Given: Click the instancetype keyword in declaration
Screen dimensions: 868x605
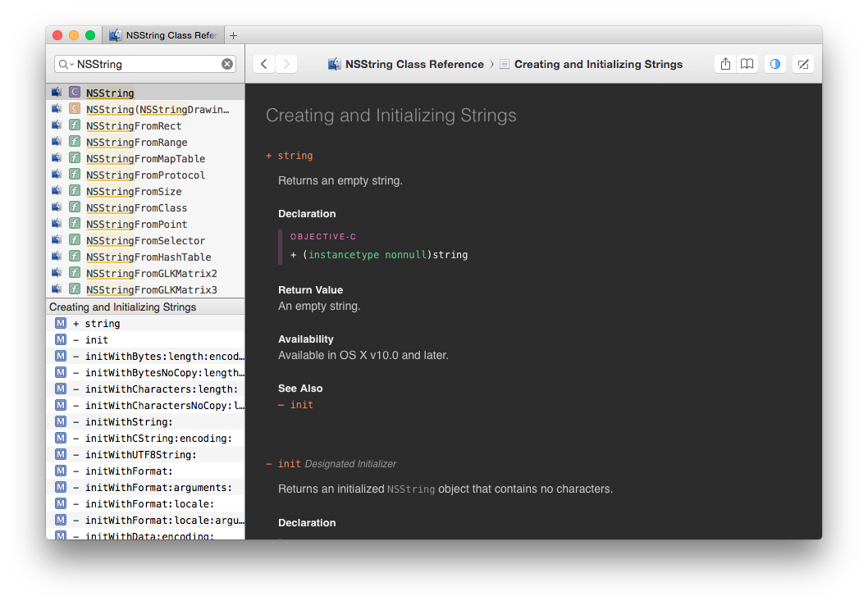Looking at the screenshot, I should click(344, 255).
